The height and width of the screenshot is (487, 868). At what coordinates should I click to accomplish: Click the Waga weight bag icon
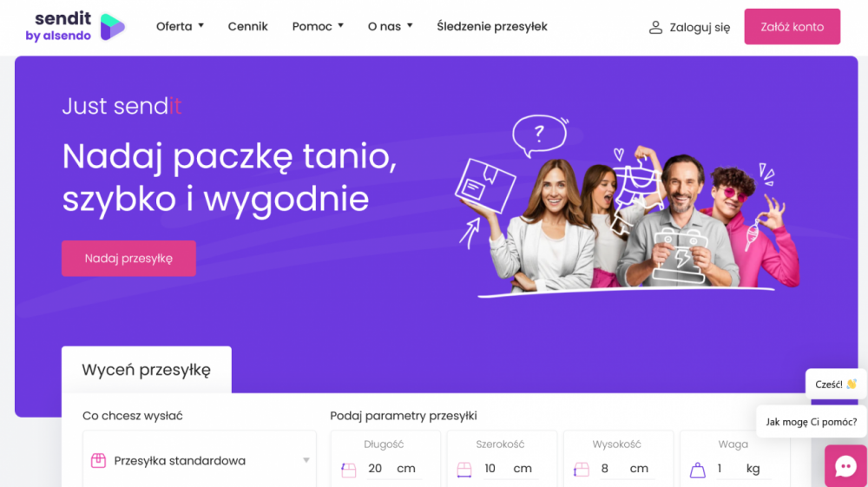tap(698, 470)
